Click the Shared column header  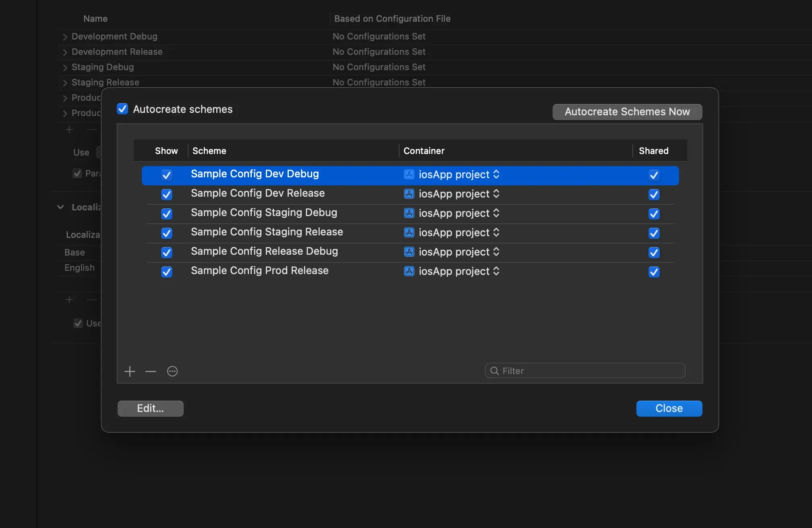tap(653, 151)
